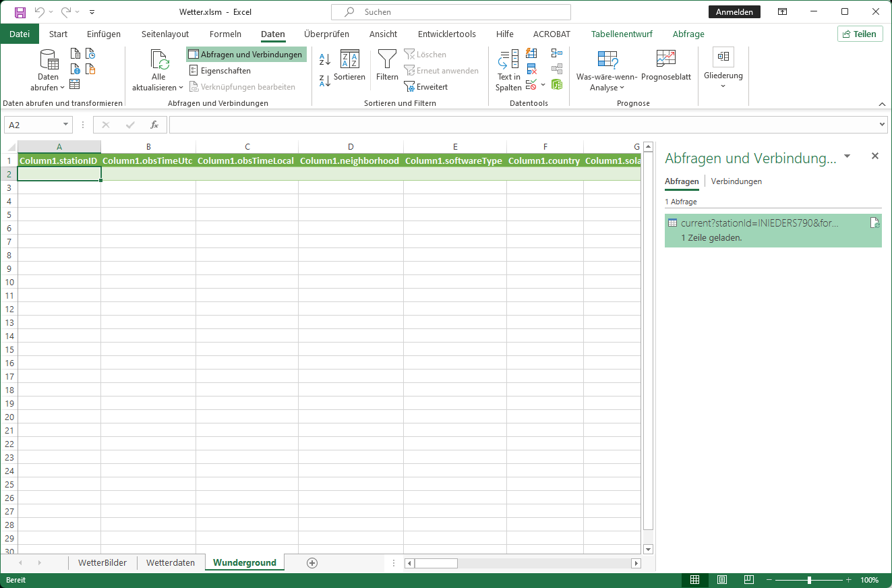Open the Abfrage ribbon tab
Screen dimensions: 892x588
pos(688,34)
